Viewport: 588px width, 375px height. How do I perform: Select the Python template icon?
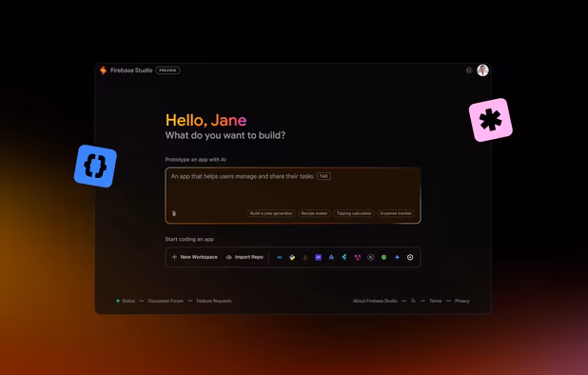pyautogui.click(x=292, y=257)
